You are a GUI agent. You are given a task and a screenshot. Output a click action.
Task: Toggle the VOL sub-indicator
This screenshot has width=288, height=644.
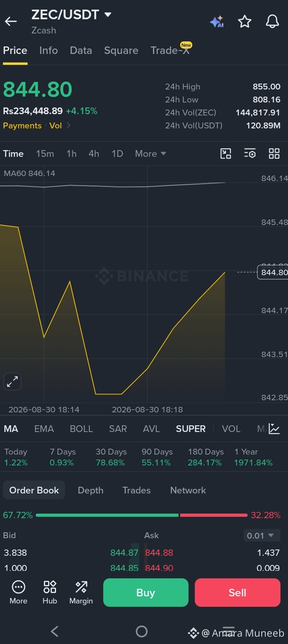(x=231, y=429)
